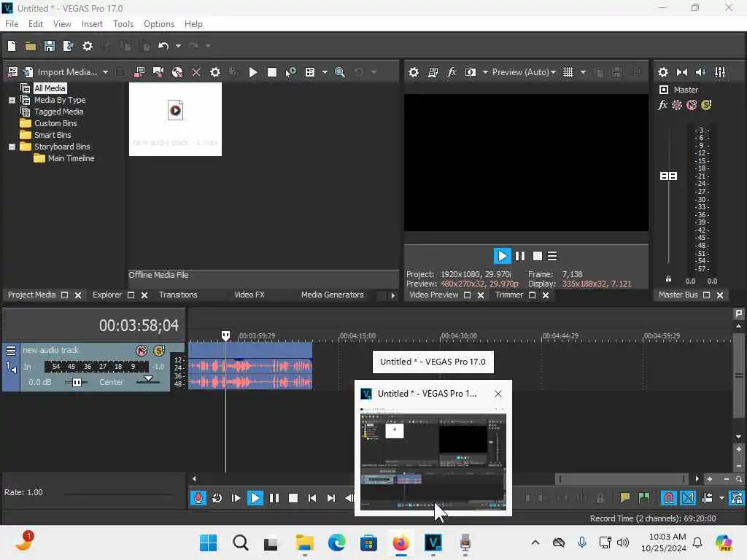Save the project with the floppy disk icon
The image size is (747, 560).
point(49,46)
